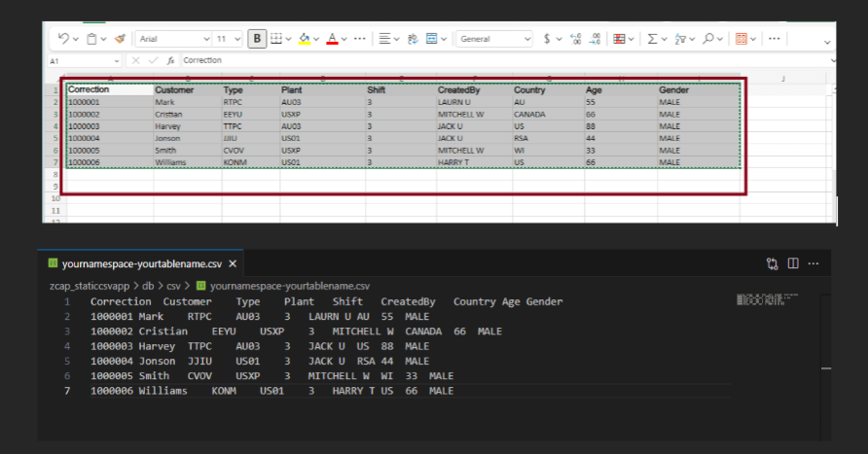The height and width of the screenshot is (454, 868).
Task: Click the Undo icon in the toolbar
Action: 63,39
